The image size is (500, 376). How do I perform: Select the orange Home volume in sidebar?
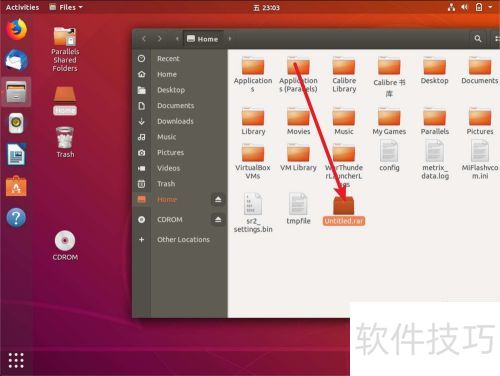pyautogui.click(x=172, y=200)
